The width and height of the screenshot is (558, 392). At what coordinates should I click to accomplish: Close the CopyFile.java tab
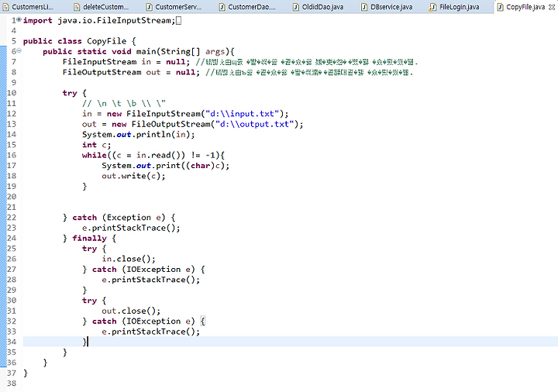click(x=552, y=7)
